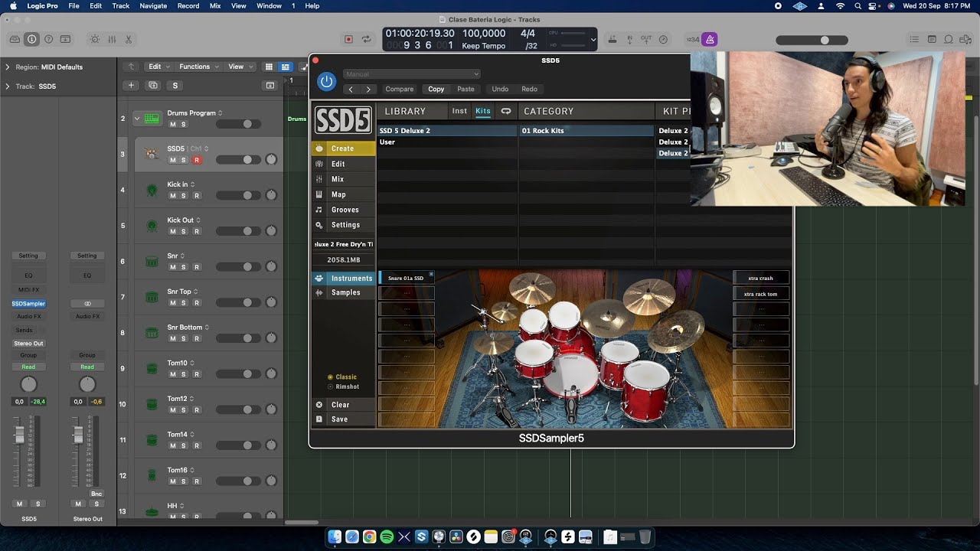Viewport: 980px width, 551px height.
Task: Open the Library button in Logic toolbar
Action: tap(15, 39)
